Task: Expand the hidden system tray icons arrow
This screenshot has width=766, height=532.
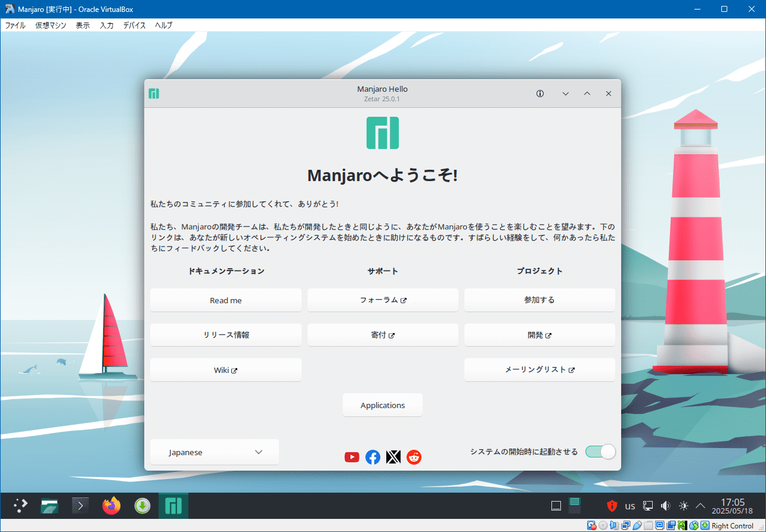Action: click(x=701, y=506)
